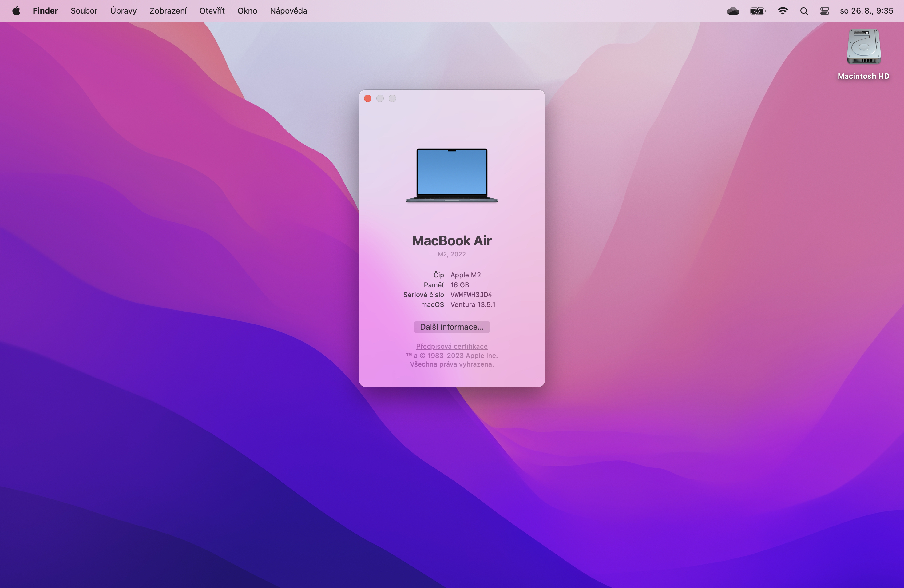Open the Finder menu
The width and height of the screenshot is (904, 588).
click(x=45, y=11)
